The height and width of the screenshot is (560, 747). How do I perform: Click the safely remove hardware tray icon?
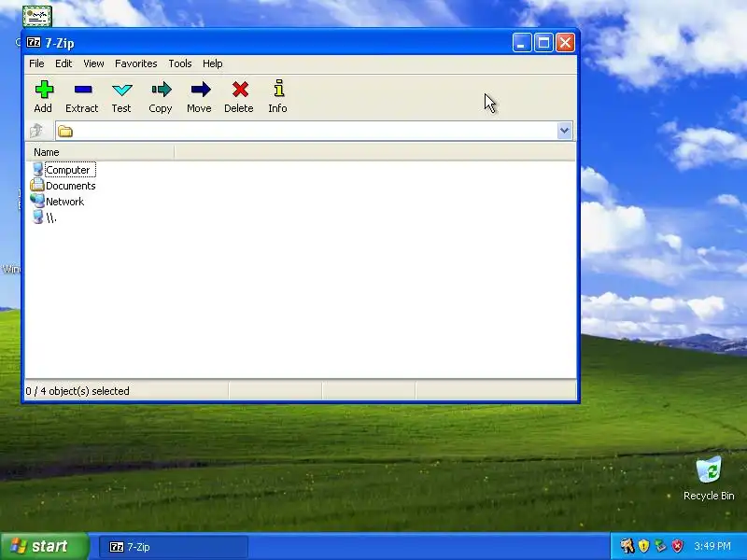point(660,546)
